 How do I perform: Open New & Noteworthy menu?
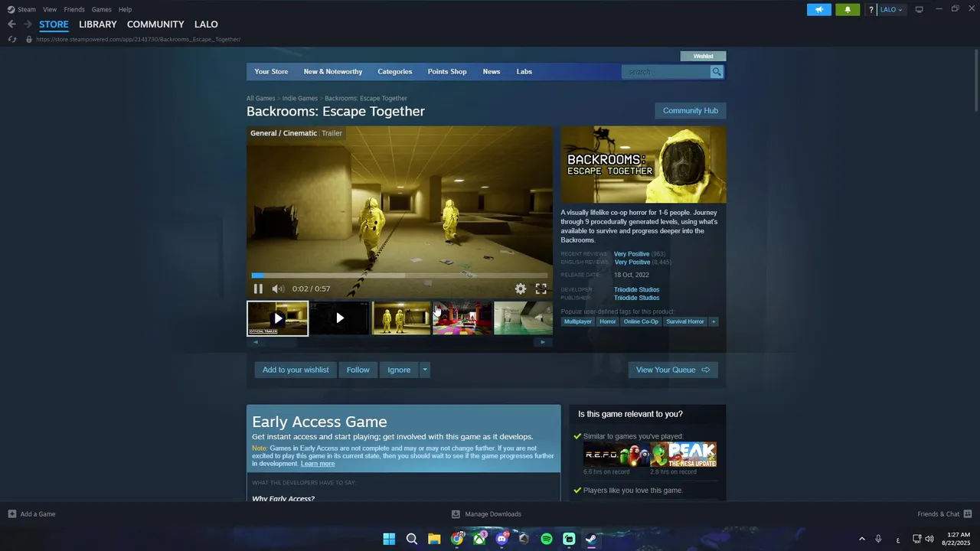point(333,72)
